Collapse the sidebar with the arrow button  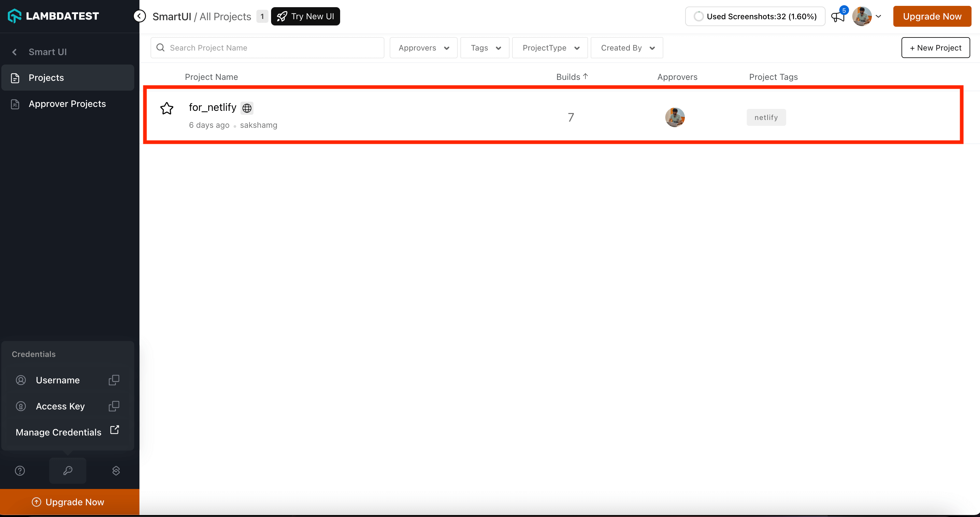[140, 16]
